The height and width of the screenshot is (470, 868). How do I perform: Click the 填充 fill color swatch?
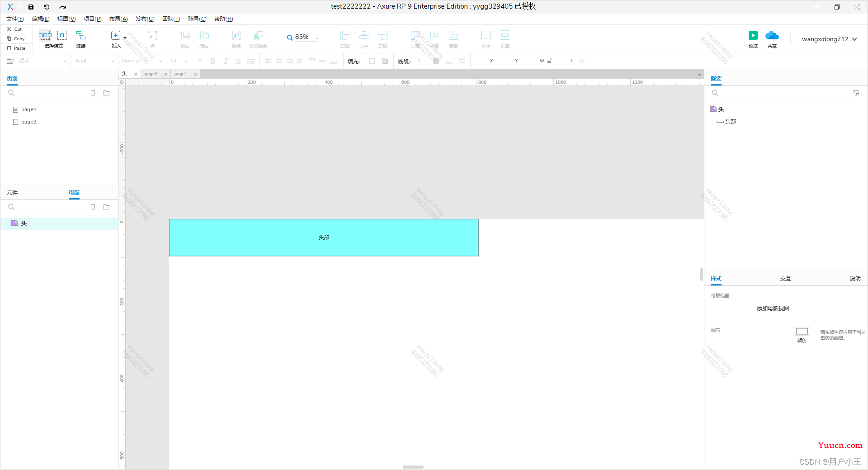372,61
